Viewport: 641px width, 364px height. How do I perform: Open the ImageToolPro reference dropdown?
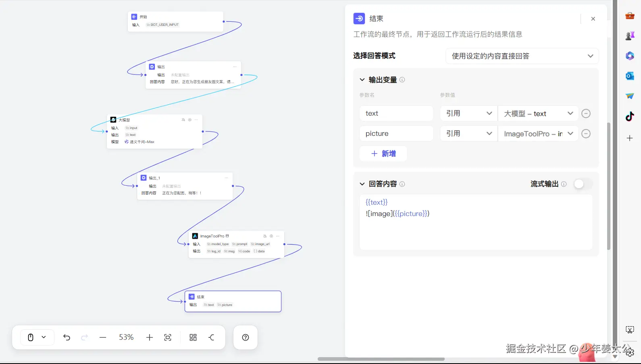pyautogui.click(x=538, y=133)
